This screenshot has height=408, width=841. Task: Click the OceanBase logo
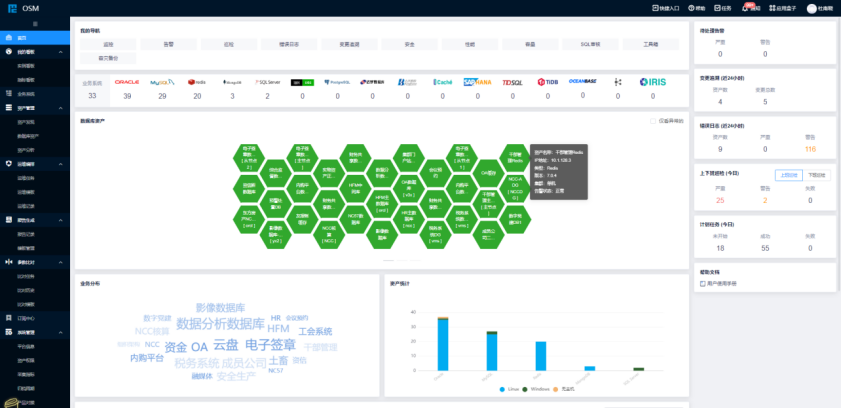(x=582, y=81)
